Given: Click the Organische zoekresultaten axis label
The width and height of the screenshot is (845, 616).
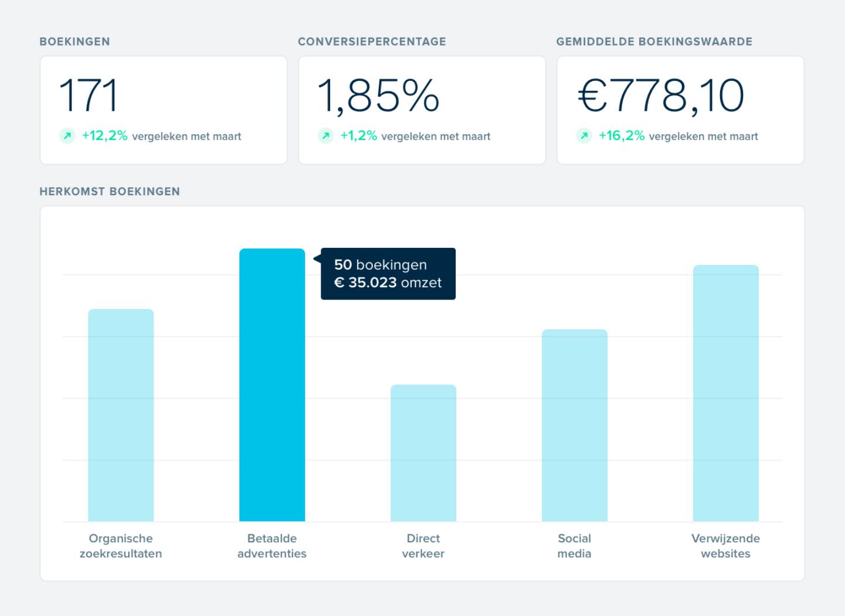Looking at the screenshot, I should pos(121,546).
